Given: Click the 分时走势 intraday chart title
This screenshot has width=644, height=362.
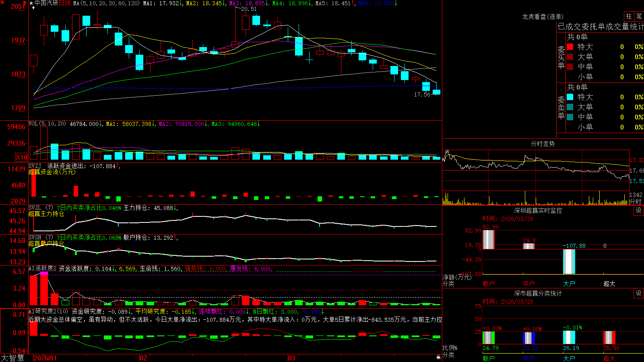Looking at the screenshot, I should [543, 144].
